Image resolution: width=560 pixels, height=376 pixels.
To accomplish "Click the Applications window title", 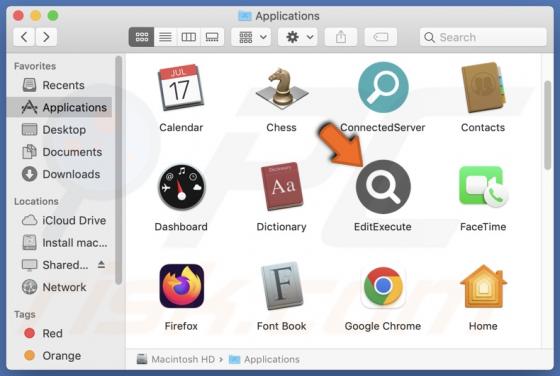I will point(288,16).
